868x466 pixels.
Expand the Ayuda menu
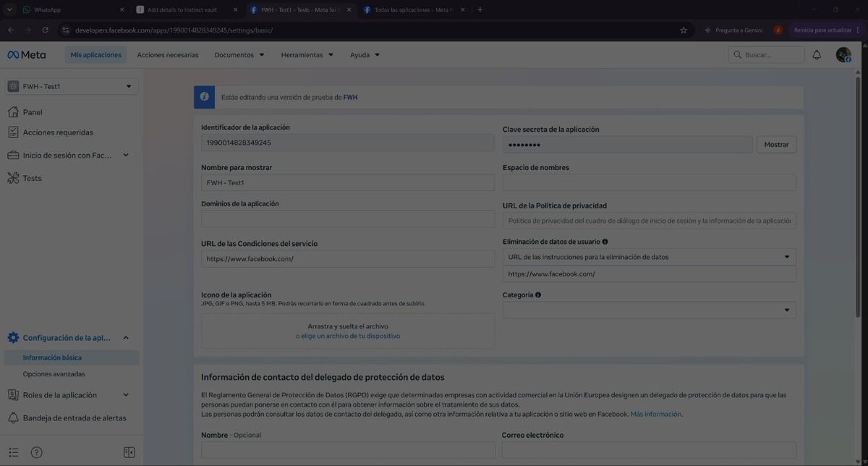[x=365, y=55]
